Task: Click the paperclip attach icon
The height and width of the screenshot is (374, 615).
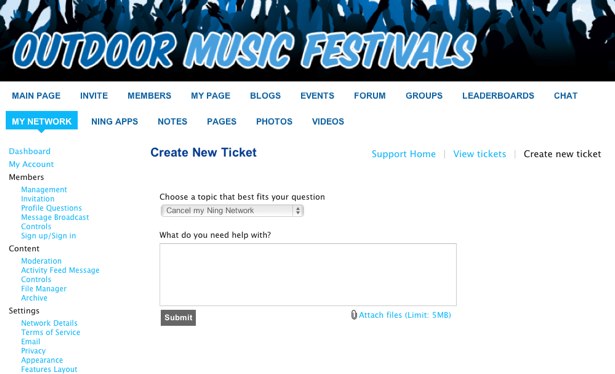Action: click(x=353, y=315)
